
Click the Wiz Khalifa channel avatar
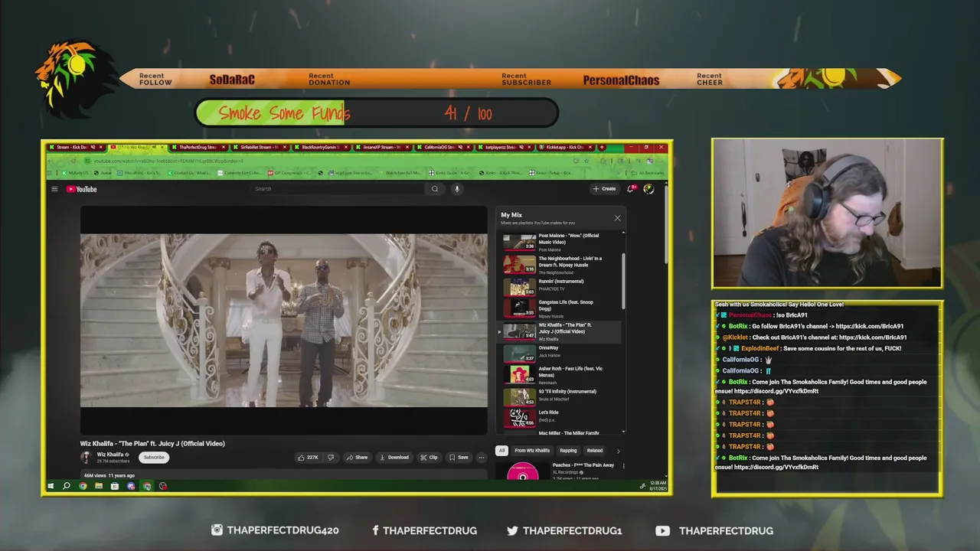[87, 457]
